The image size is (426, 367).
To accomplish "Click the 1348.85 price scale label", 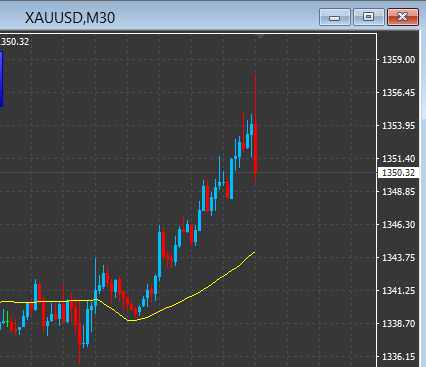I will pyautogui.click(x=398, y=192).
